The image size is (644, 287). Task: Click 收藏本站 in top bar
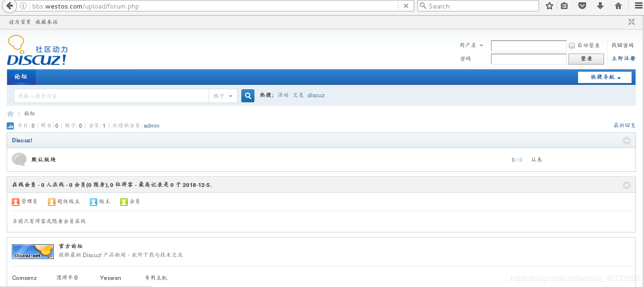tap(47, 22)
